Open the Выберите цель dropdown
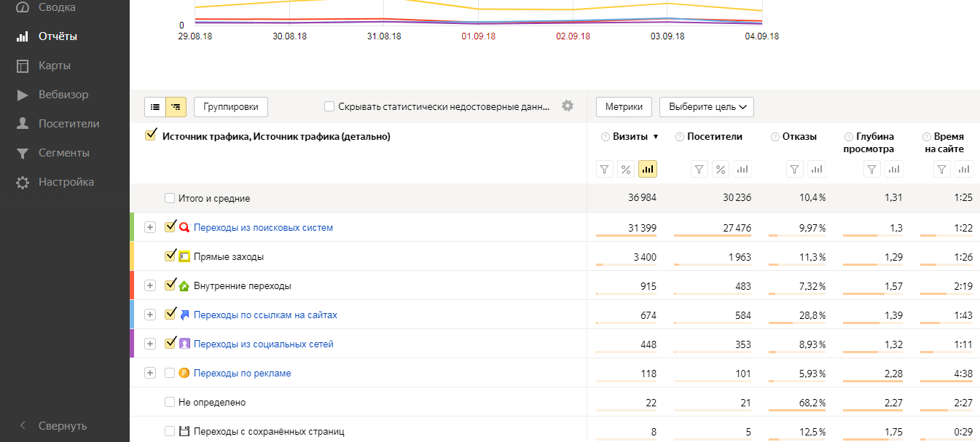 coord(706,107)
